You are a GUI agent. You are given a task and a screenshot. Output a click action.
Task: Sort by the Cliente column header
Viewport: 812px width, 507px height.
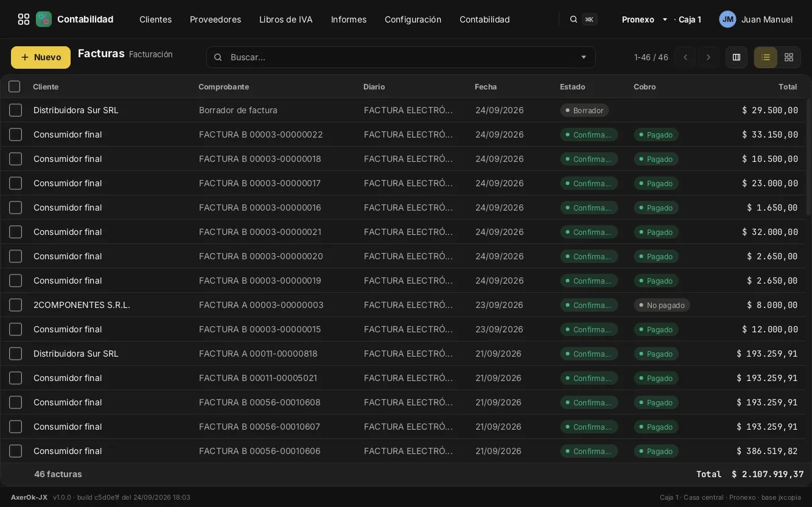(46, 86)
